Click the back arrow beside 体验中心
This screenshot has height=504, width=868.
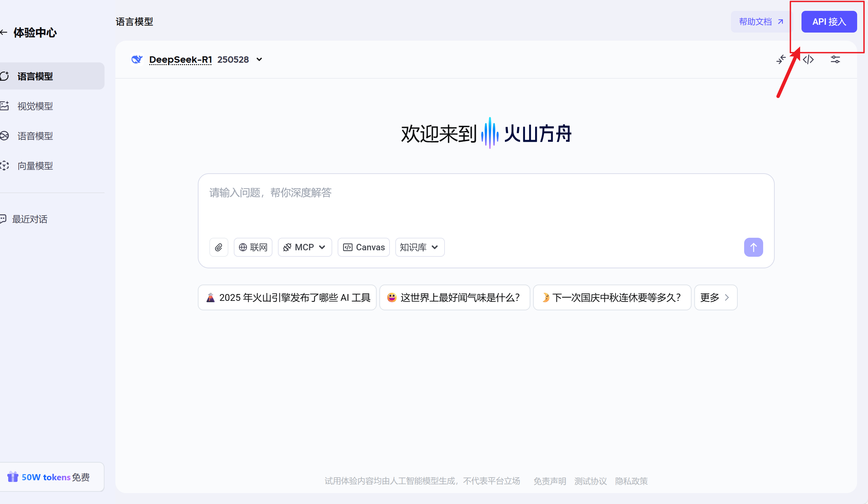click(4, 32)
